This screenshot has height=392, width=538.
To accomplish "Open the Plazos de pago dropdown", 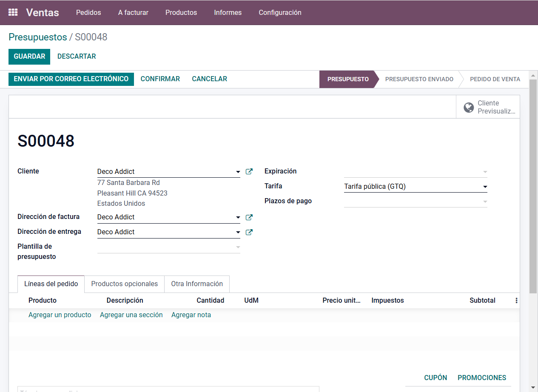I will (x=484, y=202).
